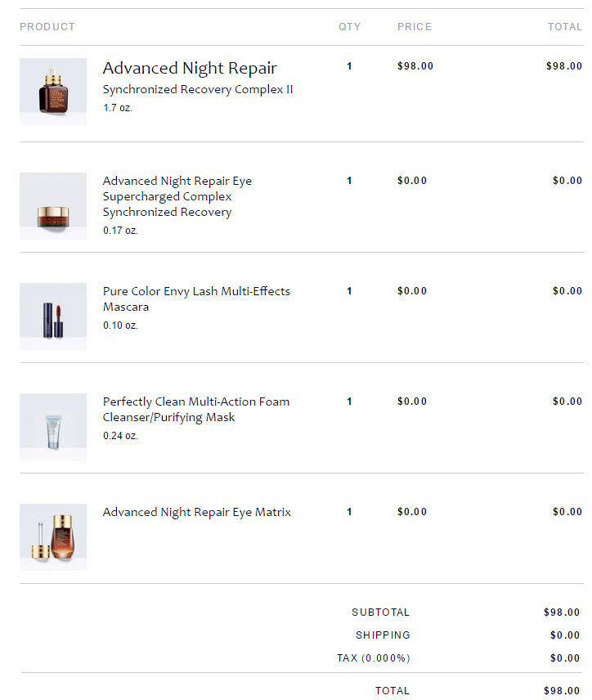The height and width of the screenshot is (700, 592).
Task: Click the TAX (0.000%) label
Action: pos(373,658)
